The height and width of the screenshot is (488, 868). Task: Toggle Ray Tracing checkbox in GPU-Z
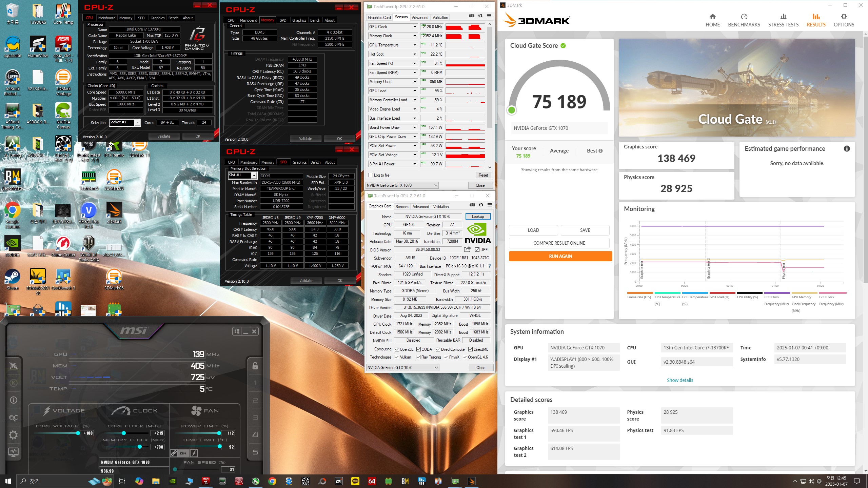coord(418,357)
